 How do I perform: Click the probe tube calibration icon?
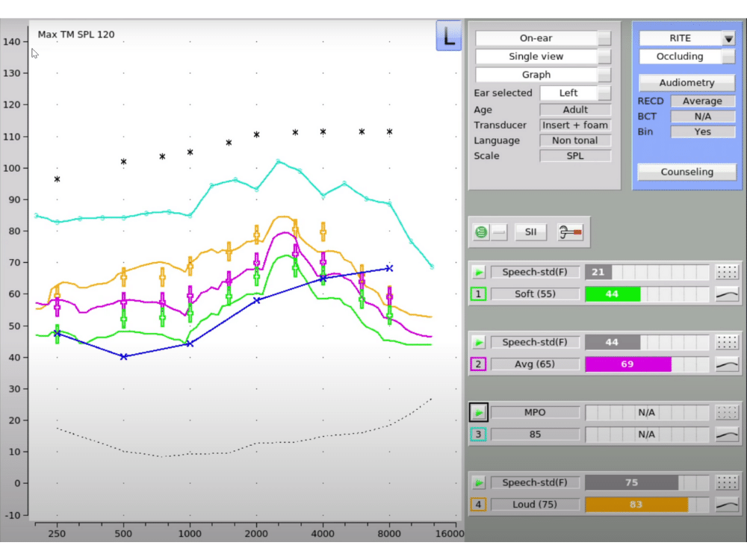coord(569,231)
